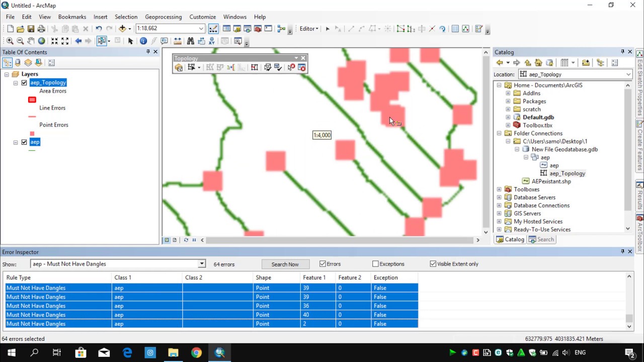This screenshot has width=644, height=362.
Task: Activate the Select Elements arrow tool
Action: pyautogui.click(x=130, y=41)
